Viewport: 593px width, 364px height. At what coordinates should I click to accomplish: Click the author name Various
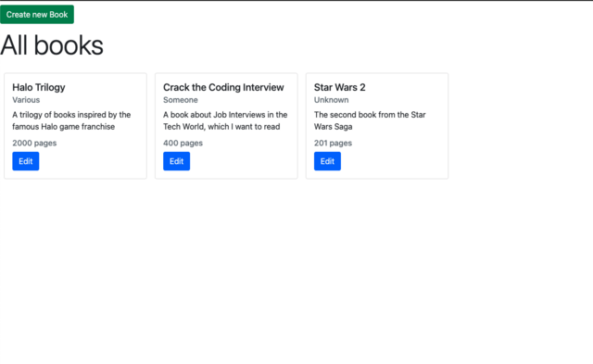click(26, 100)
